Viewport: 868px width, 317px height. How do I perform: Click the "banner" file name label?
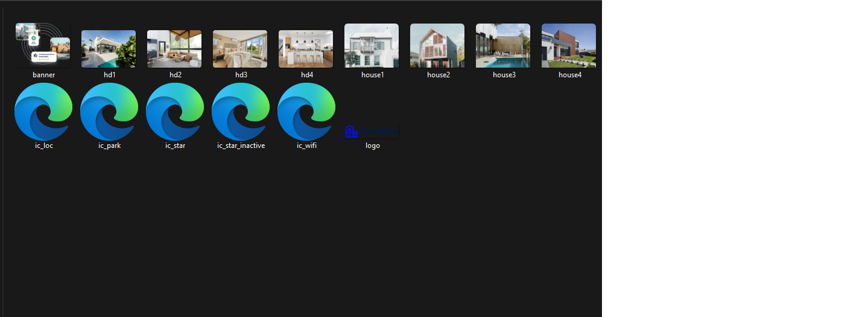(43, 75)
